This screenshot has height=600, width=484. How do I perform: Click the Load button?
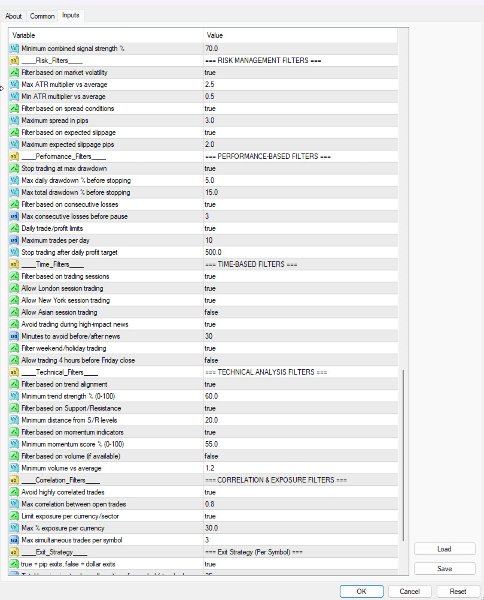[x=445, y=549]
